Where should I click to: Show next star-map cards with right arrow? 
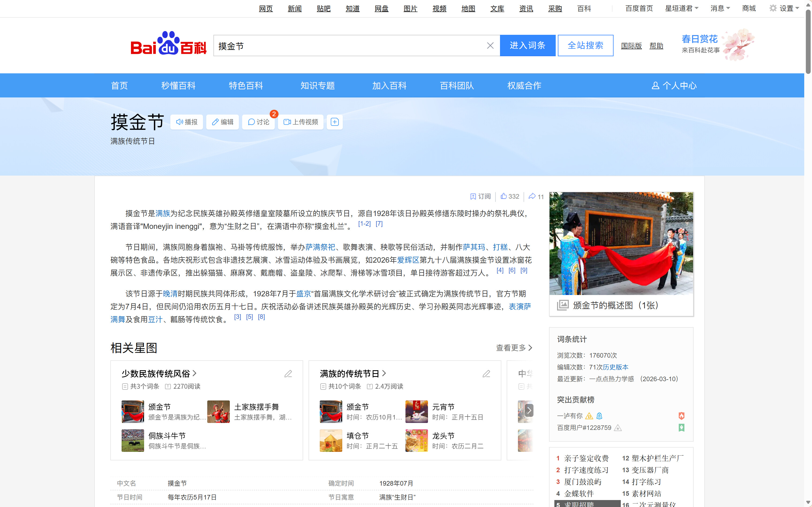point(529,410)
